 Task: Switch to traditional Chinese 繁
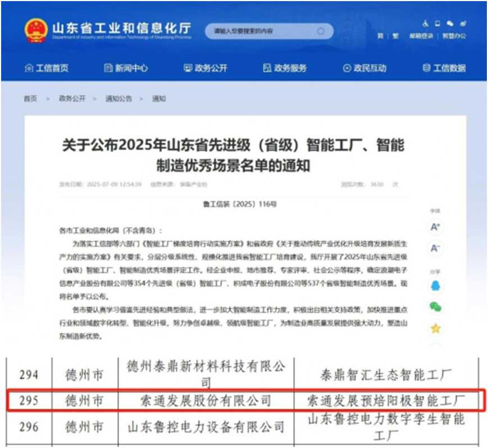click(395, 36)
